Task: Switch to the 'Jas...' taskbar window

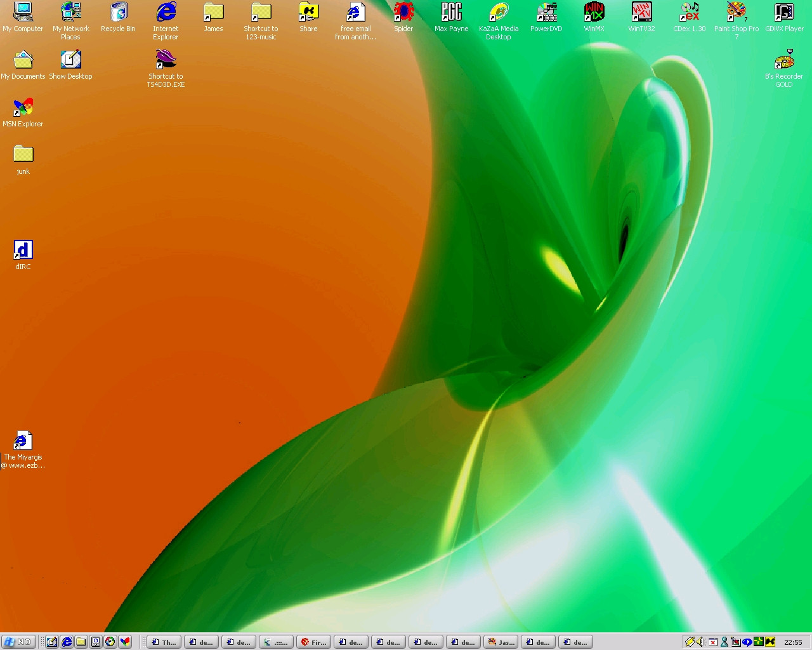Action: 501,642
